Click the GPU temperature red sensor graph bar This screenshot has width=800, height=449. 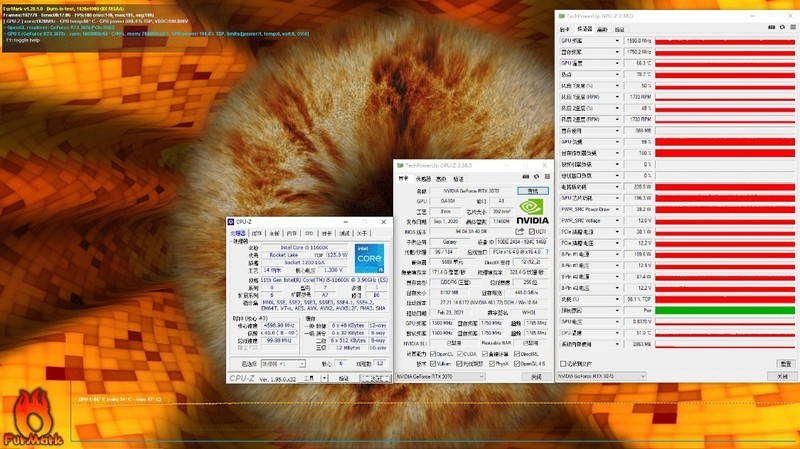tap(727, 62)
